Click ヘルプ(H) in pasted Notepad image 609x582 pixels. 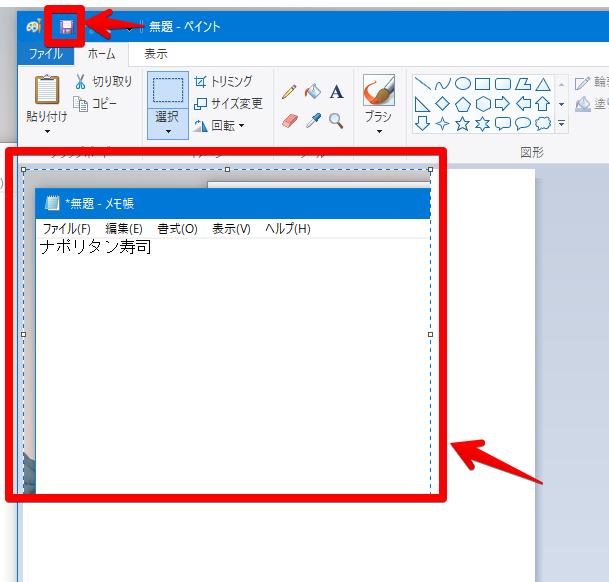(287, 228)
